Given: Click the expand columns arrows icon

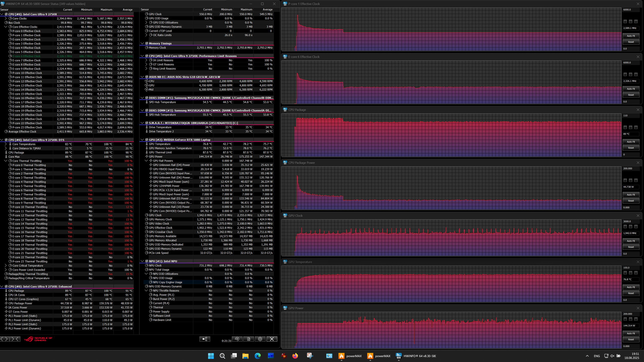Looking at the screenshot, I should (5, 339).
